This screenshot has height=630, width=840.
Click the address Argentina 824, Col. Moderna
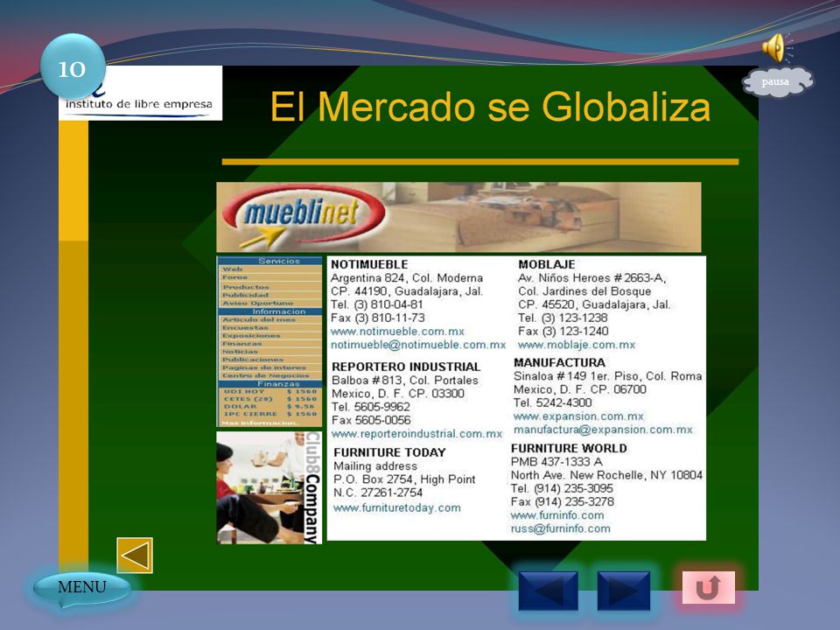407,278
